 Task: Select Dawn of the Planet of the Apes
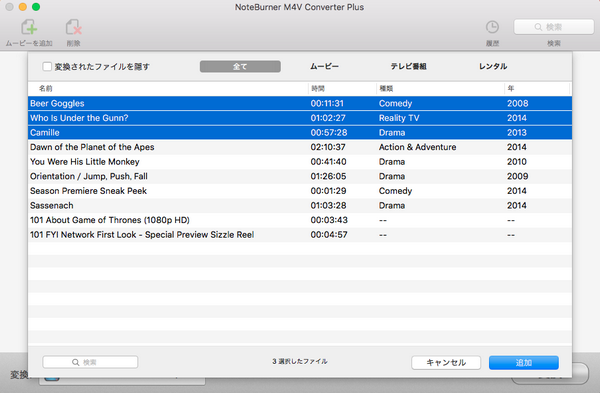pos(300,147)
